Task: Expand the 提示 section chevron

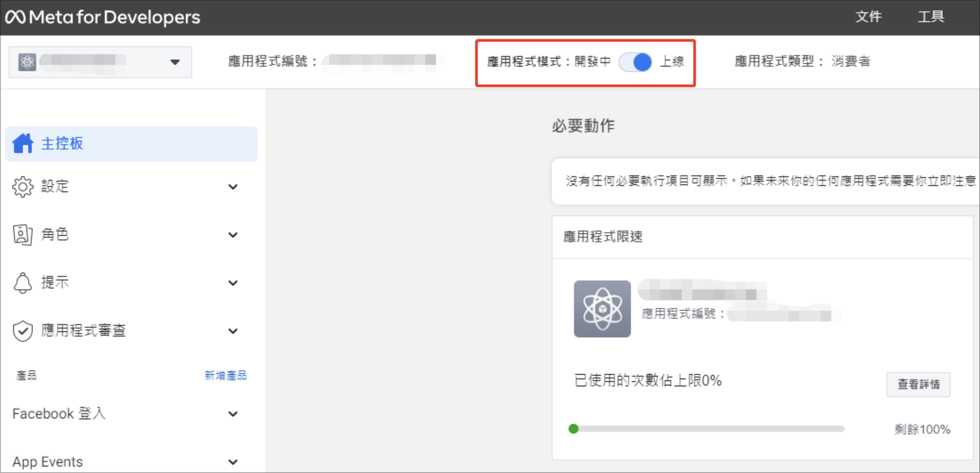Action: coord(233,283)
